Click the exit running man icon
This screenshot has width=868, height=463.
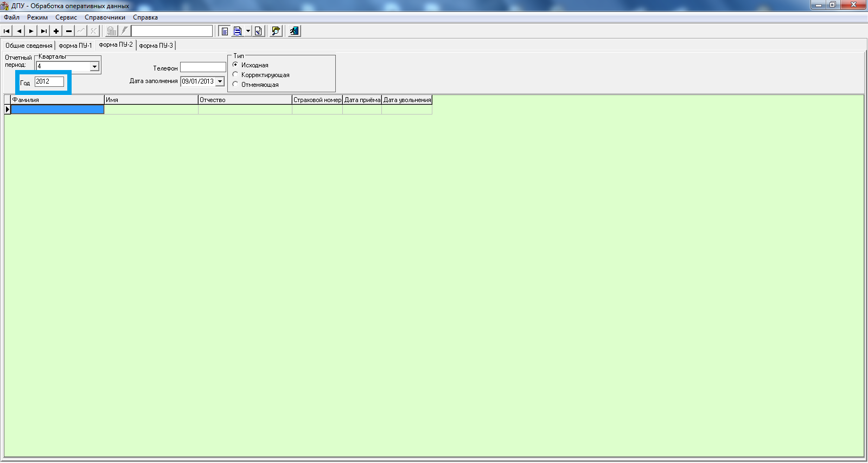click(295, 31)
